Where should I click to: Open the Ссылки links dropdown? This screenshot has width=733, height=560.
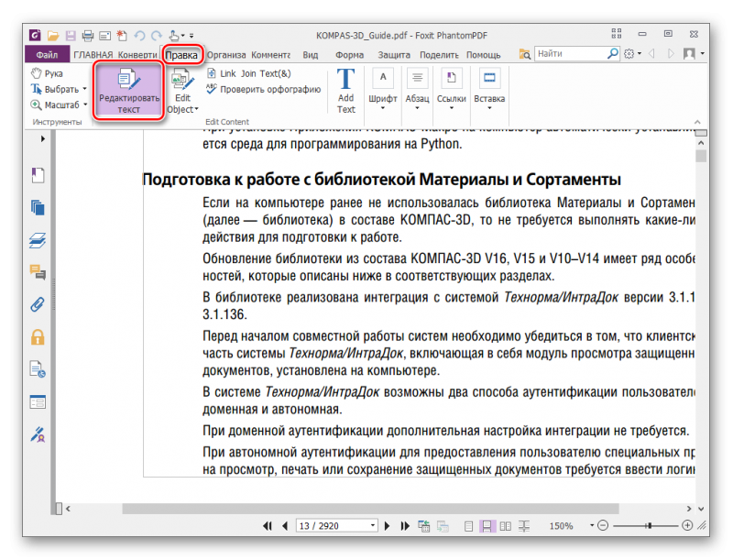click(451, 90)
